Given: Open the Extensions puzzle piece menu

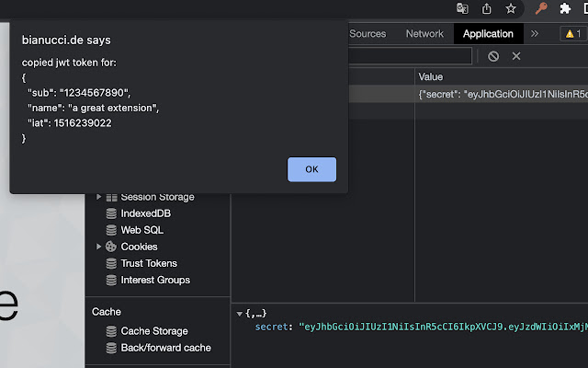Looking at the screenshot, I should coord(565,8).
